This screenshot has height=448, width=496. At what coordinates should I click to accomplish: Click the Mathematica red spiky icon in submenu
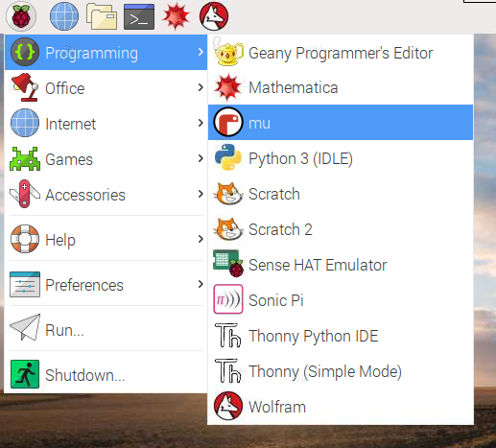(228, 87)
